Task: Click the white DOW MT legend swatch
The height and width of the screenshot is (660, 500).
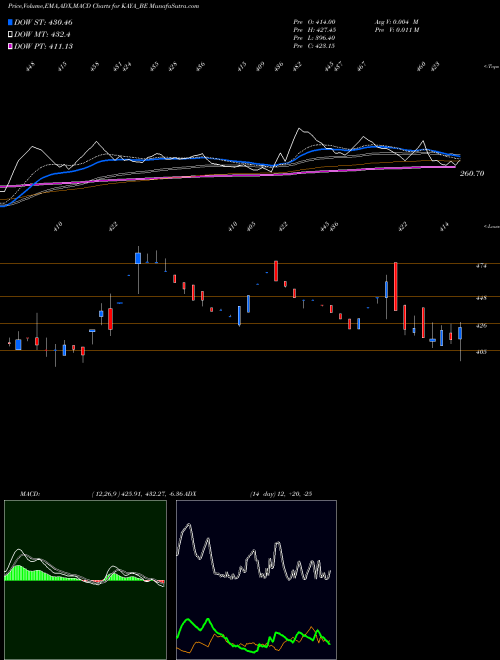Action: pos(11,35)
